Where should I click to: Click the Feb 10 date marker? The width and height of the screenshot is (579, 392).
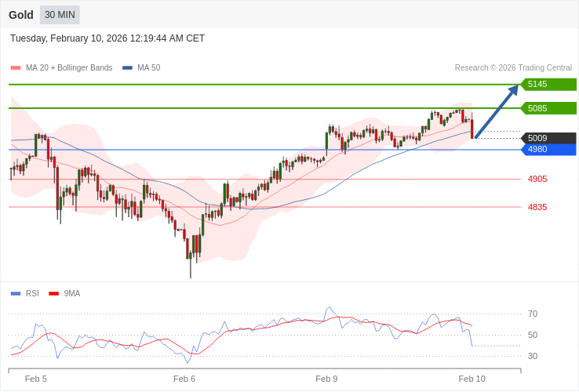[472, 379]
